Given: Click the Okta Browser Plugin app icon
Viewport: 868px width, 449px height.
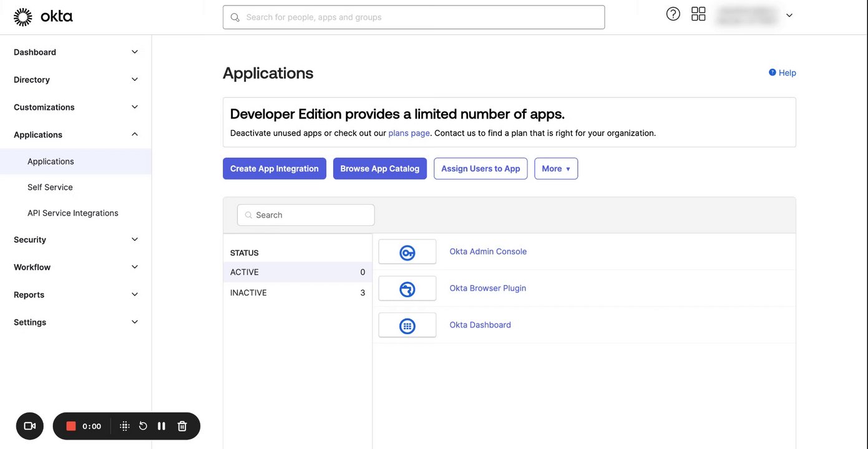Looking at the screenshot, I should 407,289.
